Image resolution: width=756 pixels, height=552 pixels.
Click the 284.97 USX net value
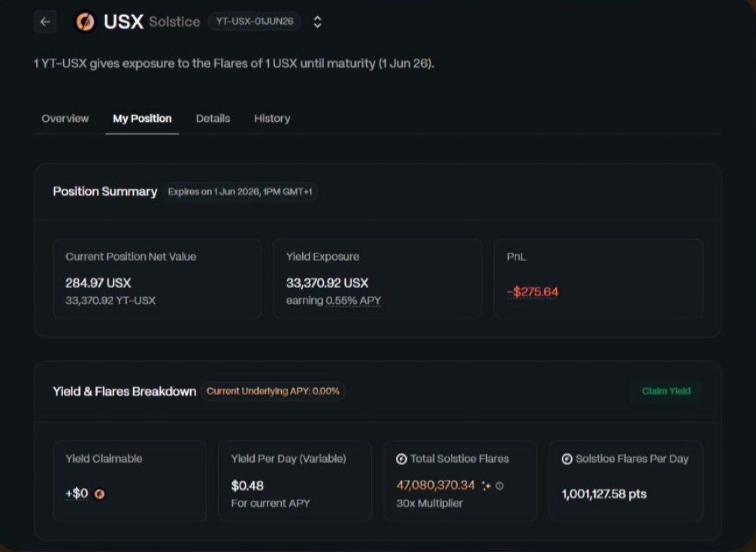[x=98, y=283]
